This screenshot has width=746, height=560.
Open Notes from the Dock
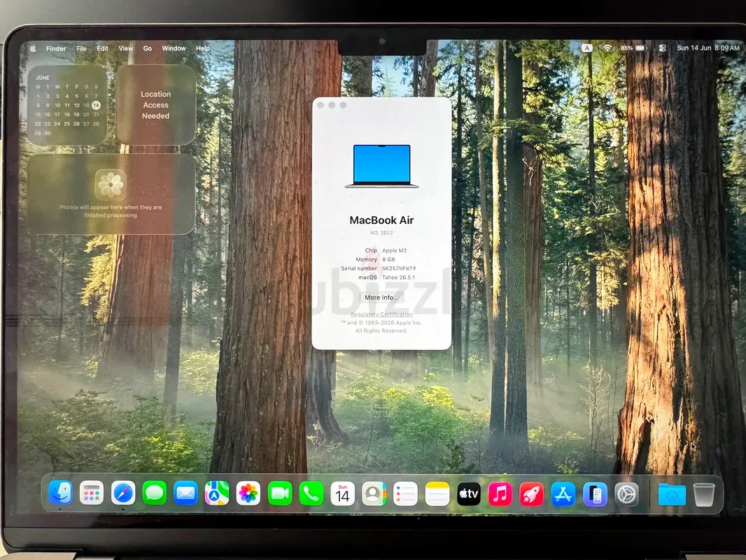click(437, 494)
